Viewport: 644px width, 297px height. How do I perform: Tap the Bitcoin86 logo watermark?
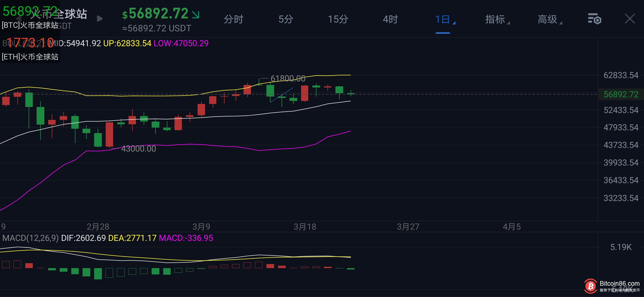tap(590, 286)
